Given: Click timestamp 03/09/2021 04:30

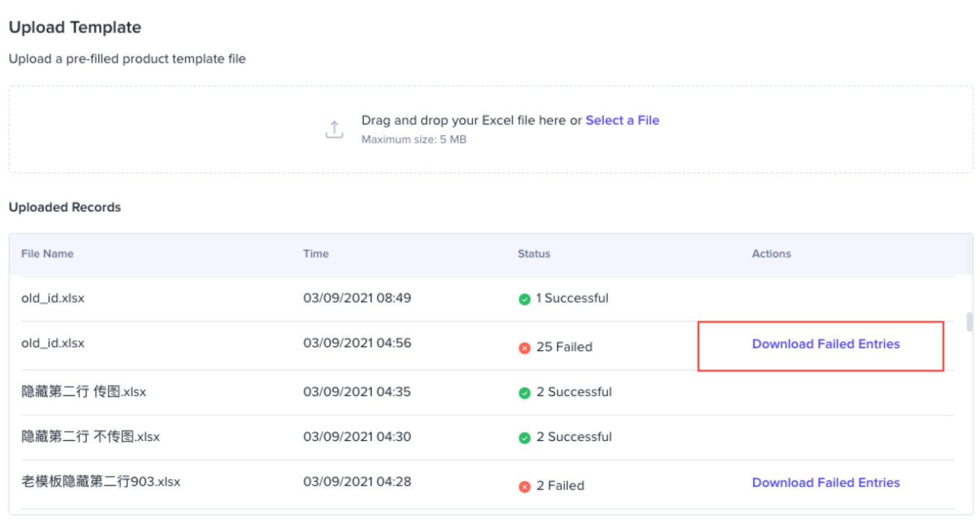Looking at the screenshot, I should [x=357, y=437].
